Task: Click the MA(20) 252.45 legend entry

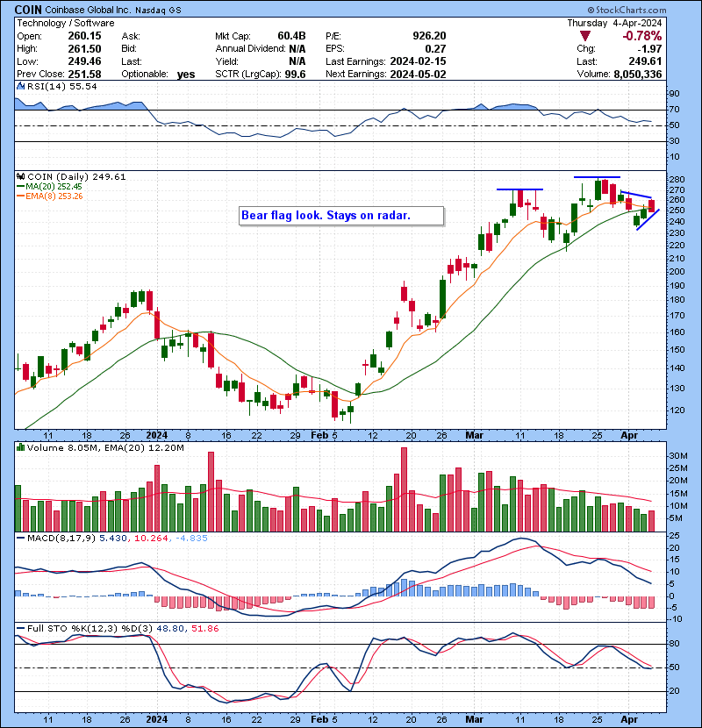Action: (49, 186)
